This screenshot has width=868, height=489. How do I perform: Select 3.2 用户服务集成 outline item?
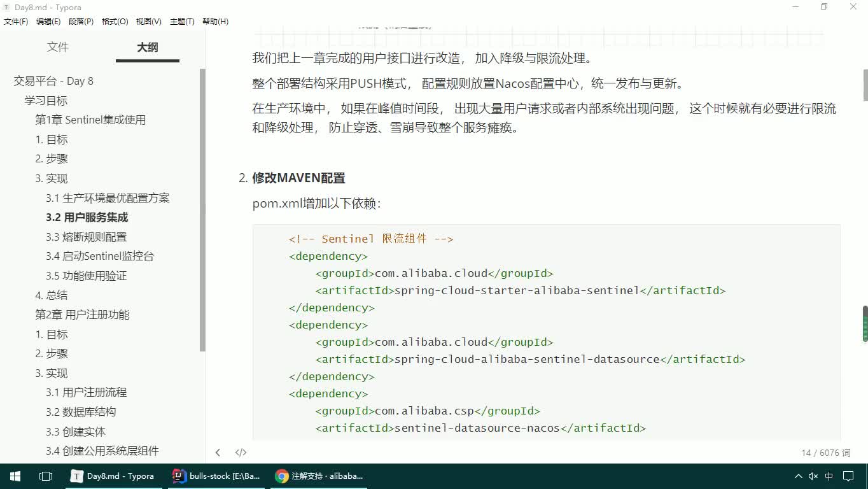[87, 217]
